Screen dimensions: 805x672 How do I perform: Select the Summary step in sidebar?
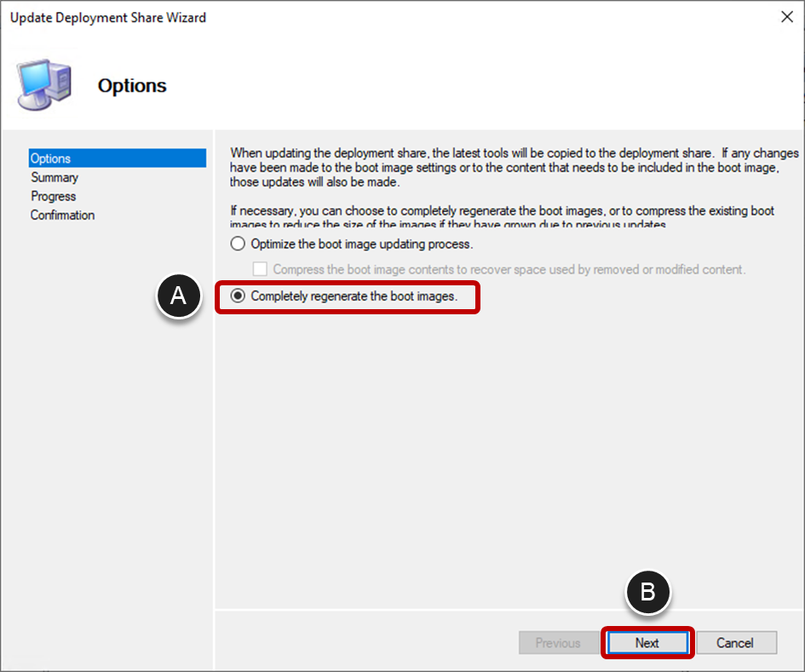(55, 177)
